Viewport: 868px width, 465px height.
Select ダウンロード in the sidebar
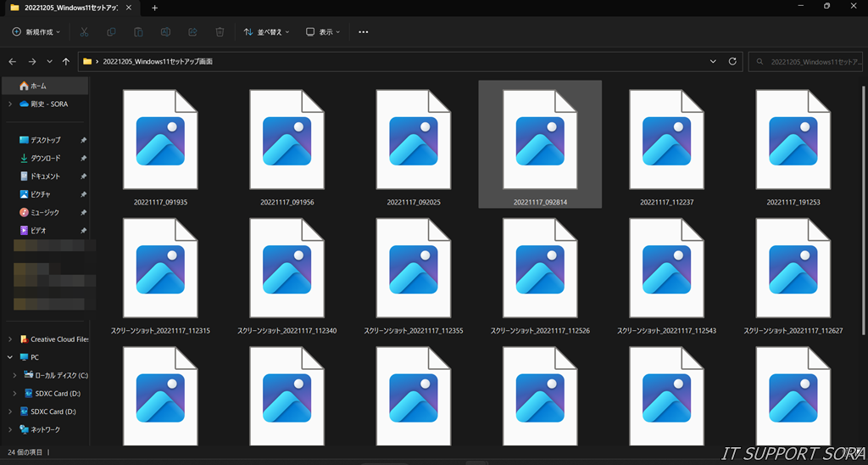[45, 158]
